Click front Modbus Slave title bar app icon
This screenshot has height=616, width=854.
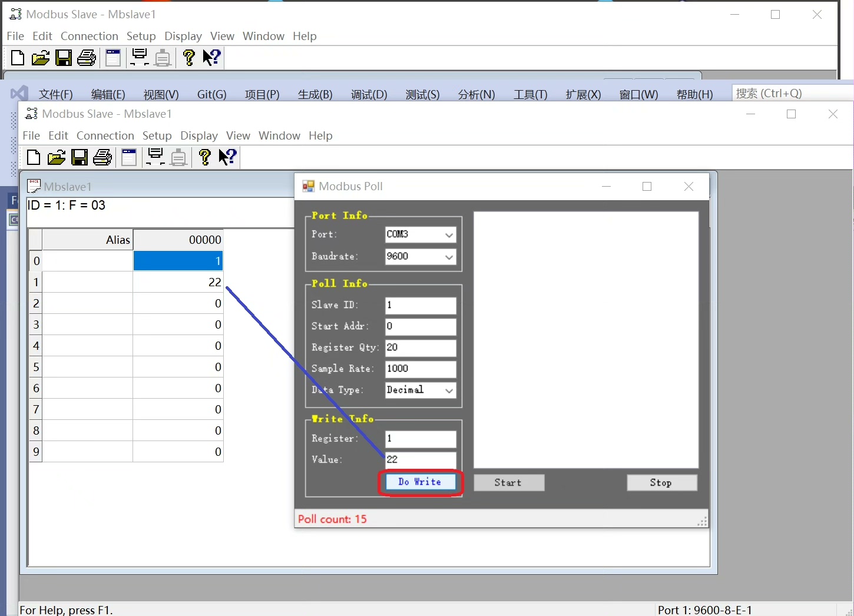[31, 114]
